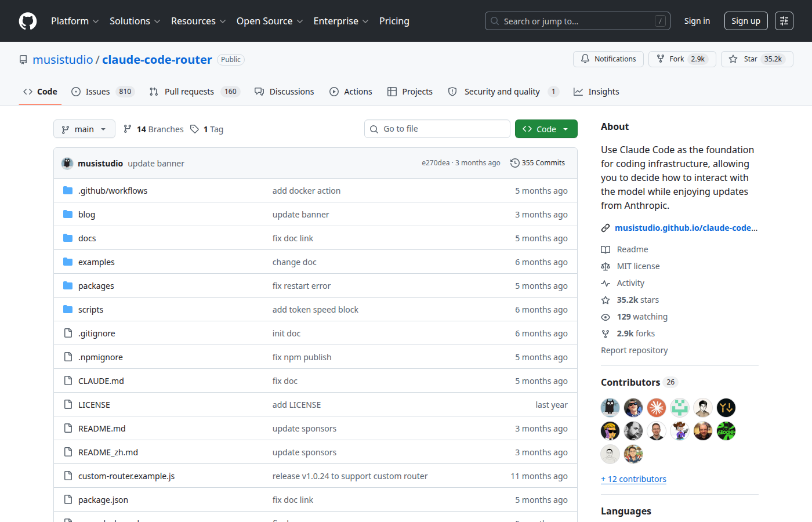Expand the Solutions menu in header
The width and height of the screenshot is (812, 522).
135,21
